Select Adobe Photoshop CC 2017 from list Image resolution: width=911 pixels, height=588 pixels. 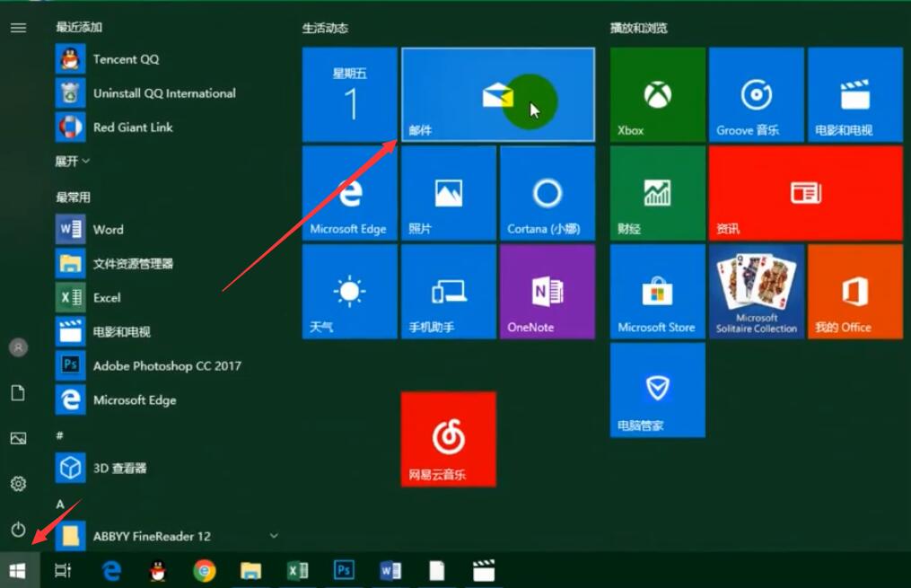[x=166, y=366]
